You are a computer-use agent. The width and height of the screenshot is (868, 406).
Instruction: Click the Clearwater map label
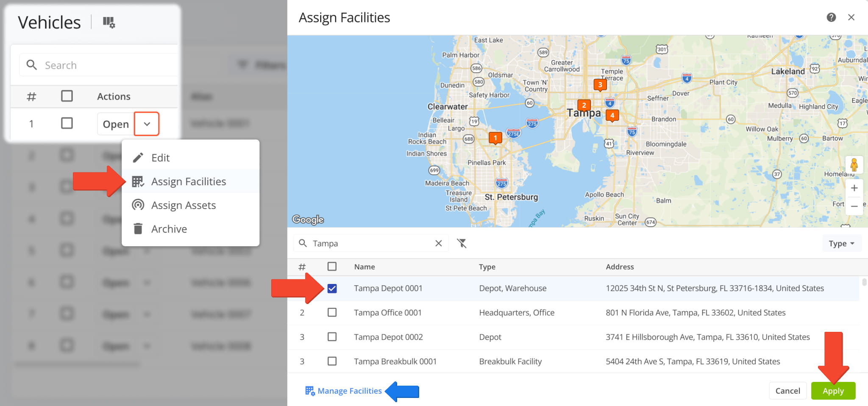pos(448,107)
